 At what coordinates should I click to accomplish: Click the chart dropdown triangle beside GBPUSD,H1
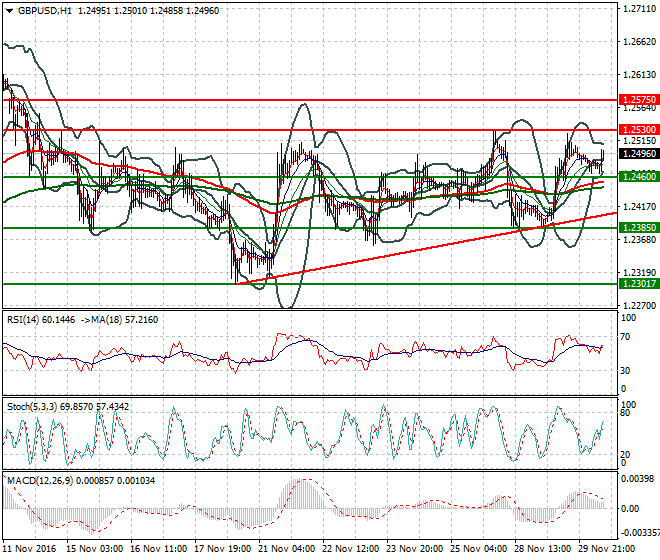point(9,11)
